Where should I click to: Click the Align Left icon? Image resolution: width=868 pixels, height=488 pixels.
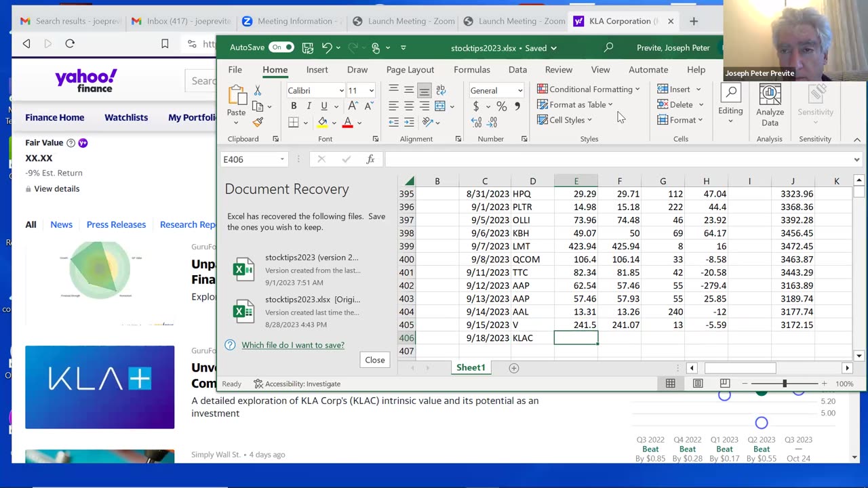[x=393, y=106]
